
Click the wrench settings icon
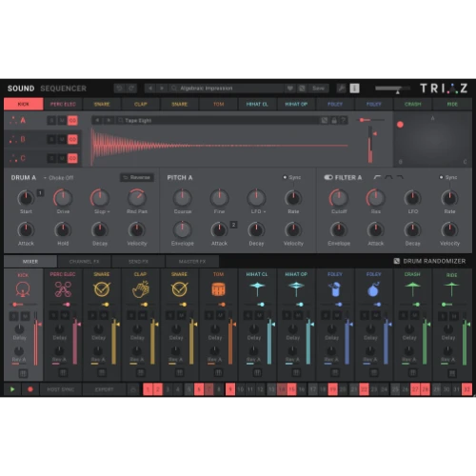click(342, 89)
